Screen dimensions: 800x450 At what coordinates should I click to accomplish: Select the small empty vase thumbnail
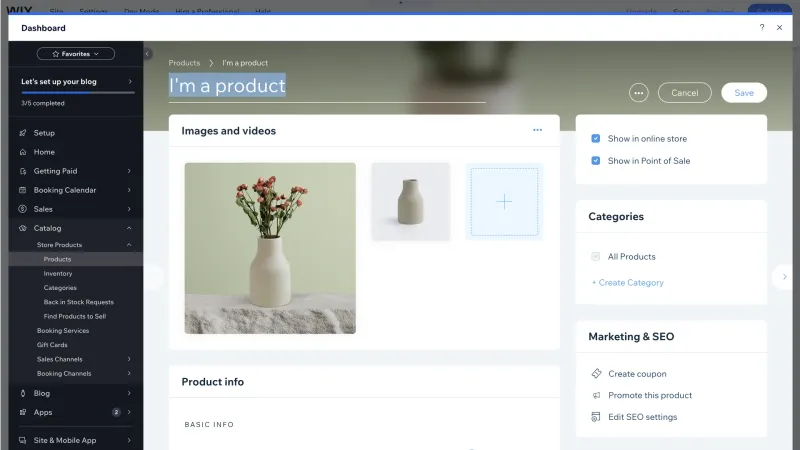point(411,202)
